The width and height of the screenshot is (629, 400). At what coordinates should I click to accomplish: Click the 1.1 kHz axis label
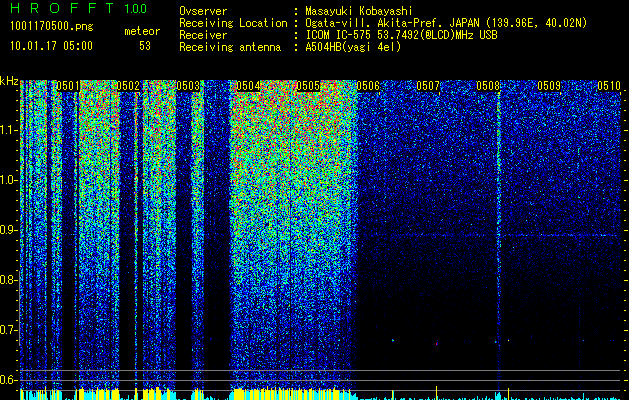(x=9, y=131)
